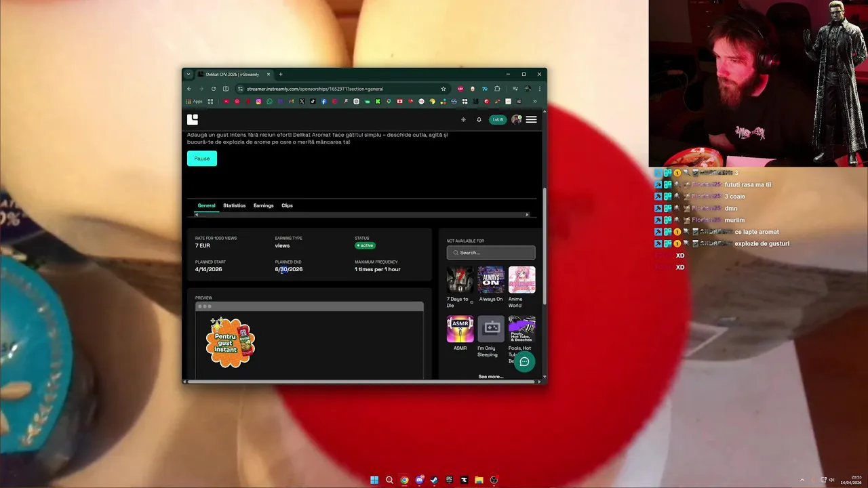Open the hamburger menu
The height and width of the screenshot is (488, 868).
coord(531,119)
